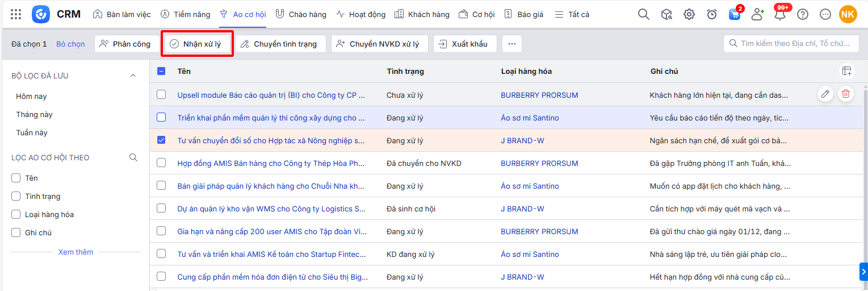Focus the Tìm kiếm search field
This screenshot has width=868, height=291.
795,44
